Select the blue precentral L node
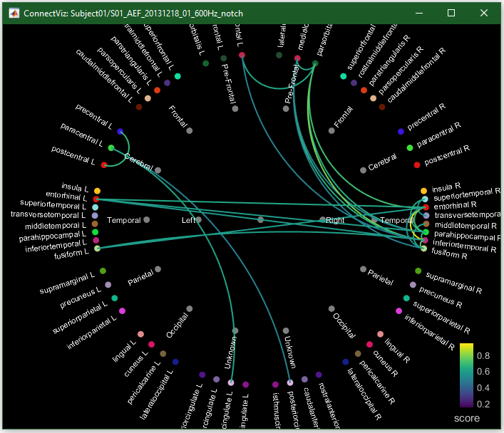 120,131
